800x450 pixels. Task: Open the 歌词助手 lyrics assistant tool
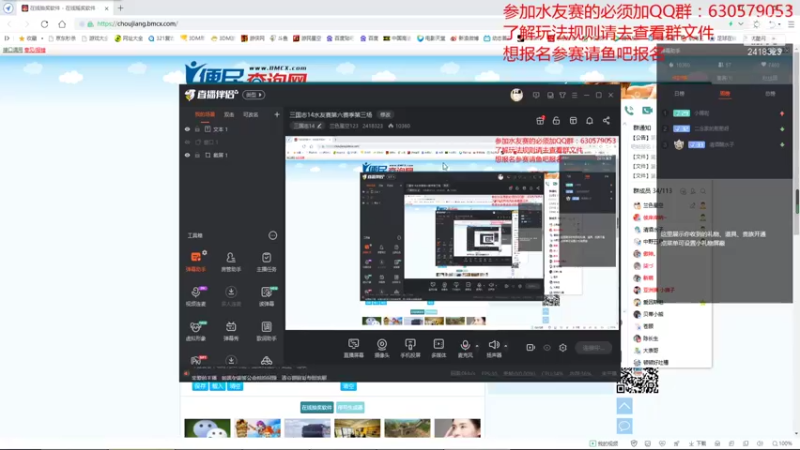click(x=266, y=331)
